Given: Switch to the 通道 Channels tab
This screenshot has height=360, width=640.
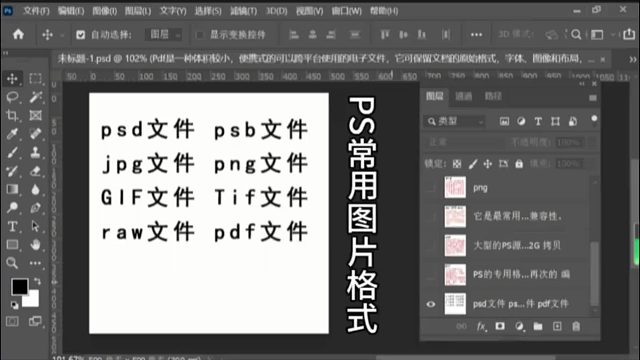Looking at the screenshot, I should pyautogui.click(x=464, y=96).
